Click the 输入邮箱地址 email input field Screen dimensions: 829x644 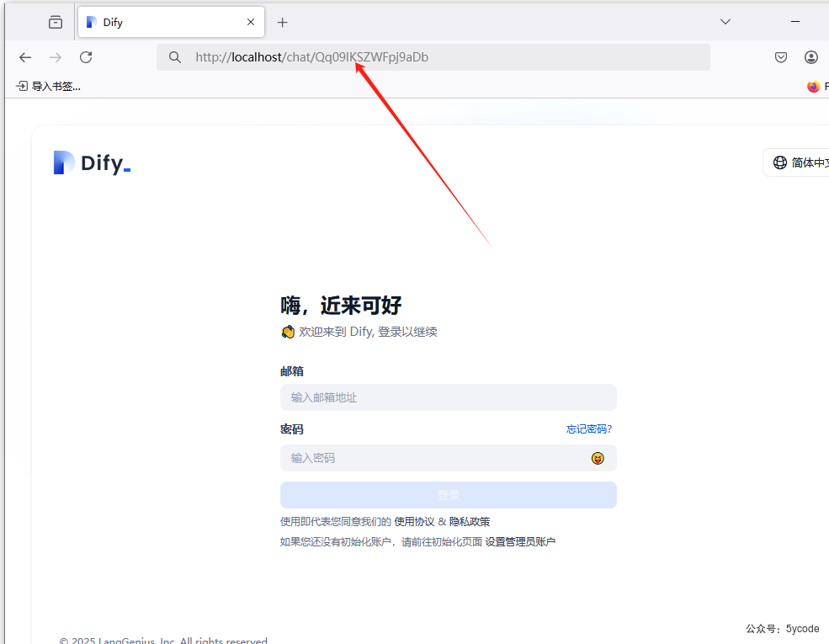pos(448,397)
